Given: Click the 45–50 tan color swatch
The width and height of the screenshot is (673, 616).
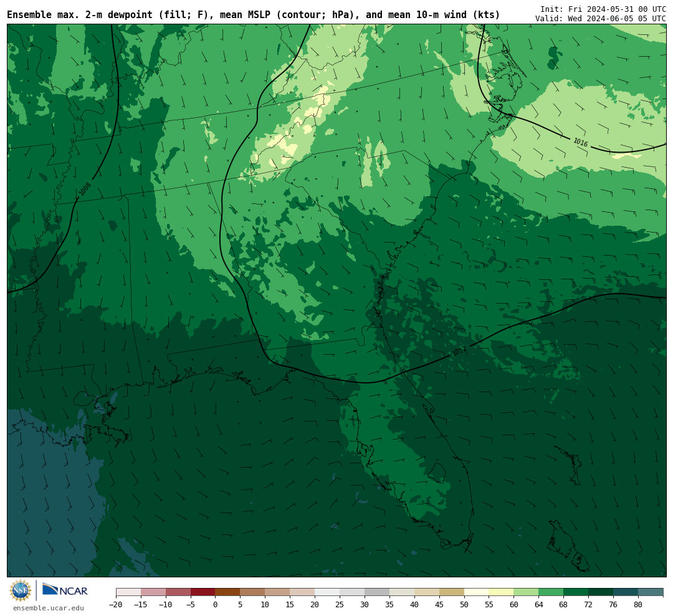Looking at the screenshot, I should [452, 592].
